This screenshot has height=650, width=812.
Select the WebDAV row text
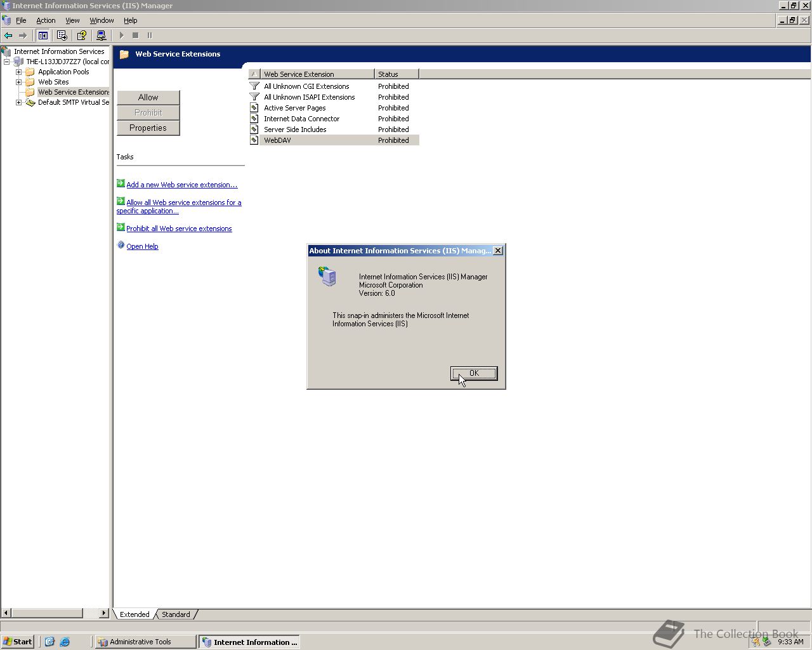point(277,140)
